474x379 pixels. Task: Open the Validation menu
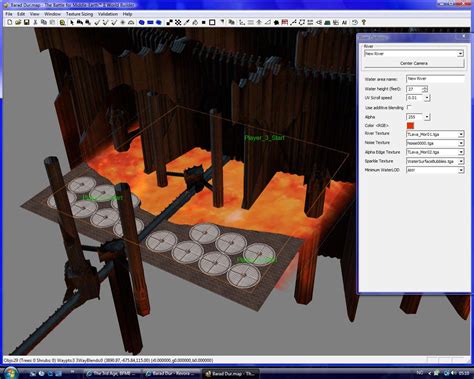108,14
